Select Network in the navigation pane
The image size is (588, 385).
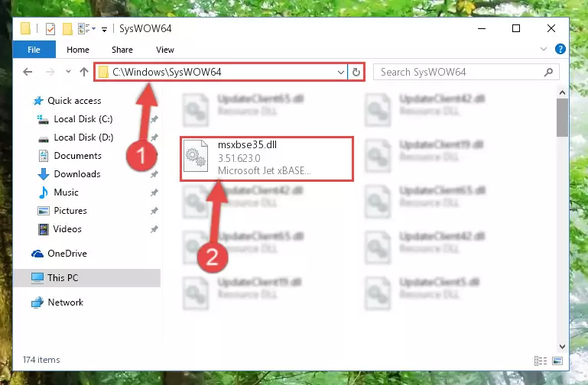point(66,302)
